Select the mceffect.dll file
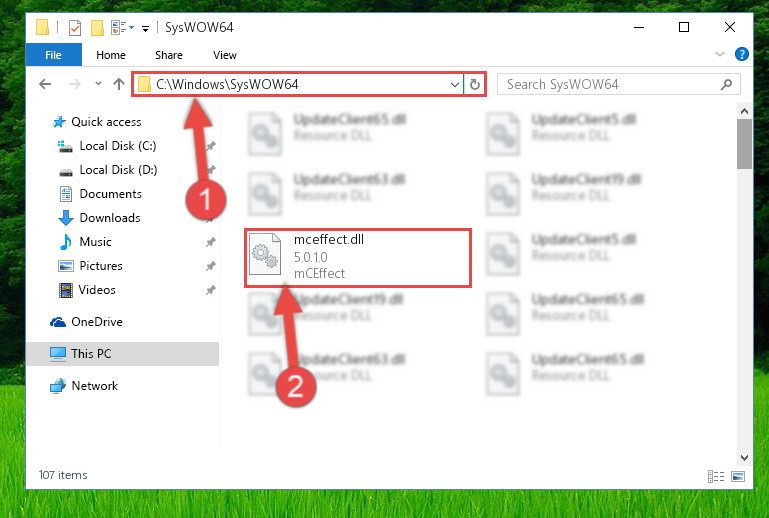Image resolution: width=769 pixels, height=518 pixels. [358, 258]
